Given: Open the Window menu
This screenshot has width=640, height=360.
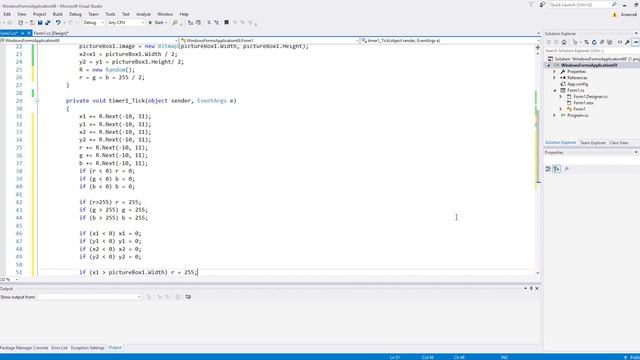Looking at the screenshot, I should (165, 14).
